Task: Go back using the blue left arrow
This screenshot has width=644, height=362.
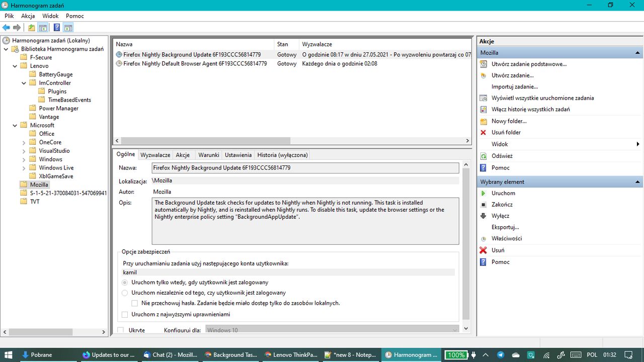Action: (6, 28)
